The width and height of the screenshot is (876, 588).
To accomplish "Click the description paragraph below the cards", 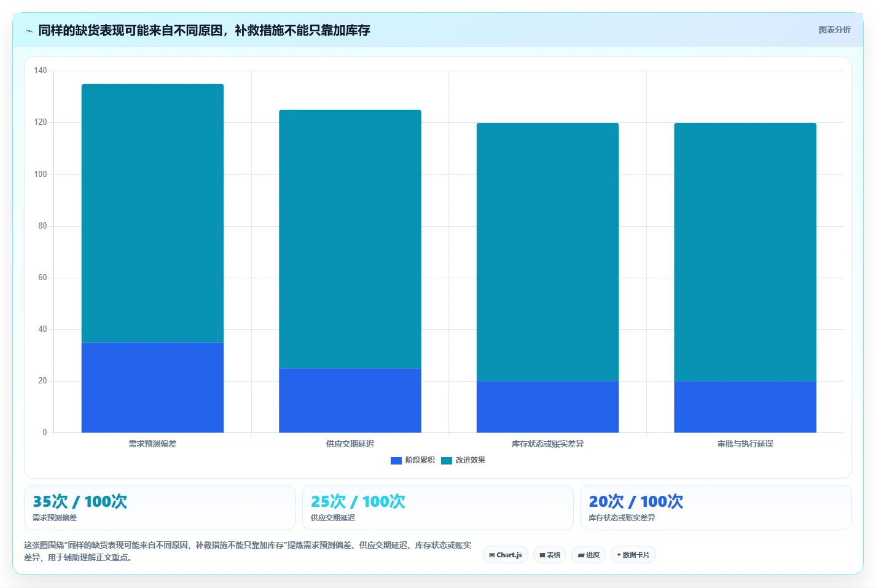I will pos(248,551).
